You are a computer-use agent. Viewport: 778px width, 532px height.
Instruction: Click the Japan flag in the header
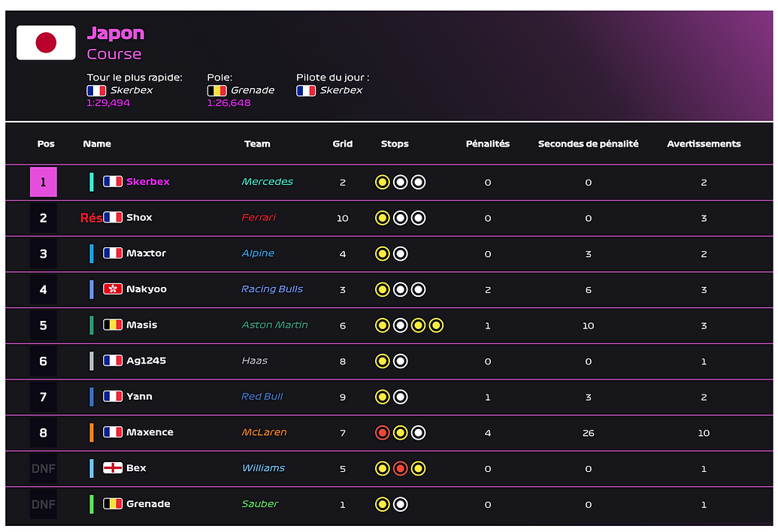[x=46, y=43]
